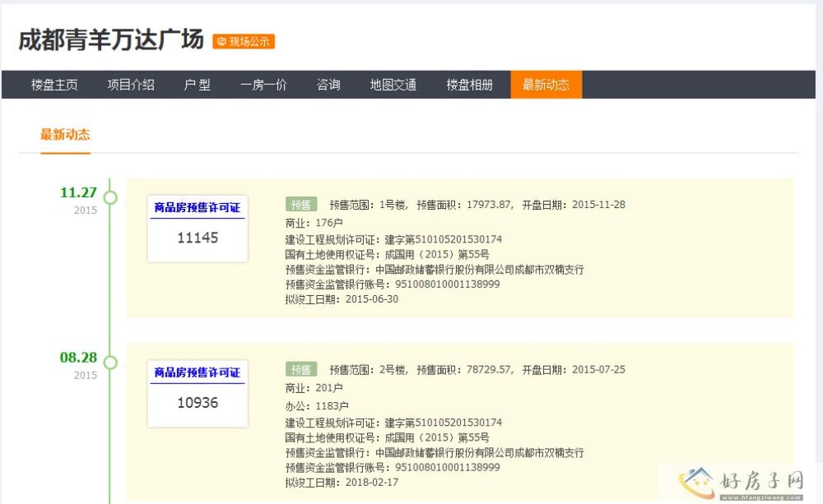Click the 08.28 date label
Viewport: 823px width, 504px height.
pos(78,358)
